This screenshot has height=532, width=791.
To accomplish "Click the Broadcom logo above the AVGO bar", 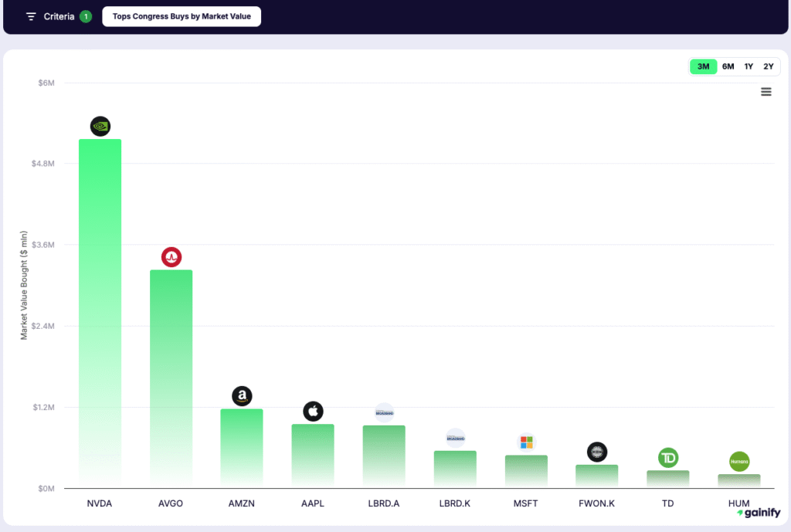I will 171,257.
